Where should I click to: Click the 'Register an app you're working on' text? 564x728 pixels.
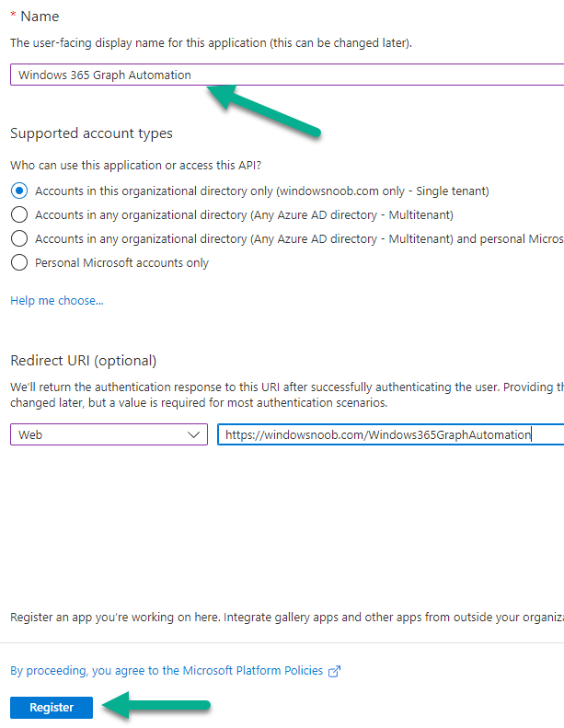pos(287,617)
